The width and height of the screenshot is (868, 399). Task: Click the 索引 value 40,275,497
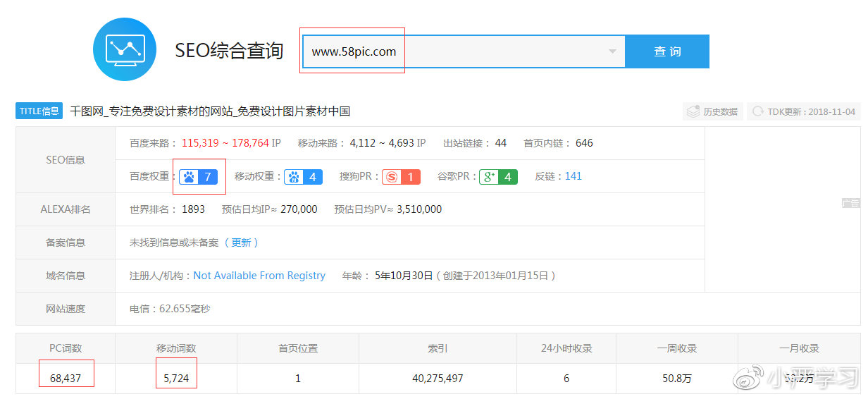438,379
